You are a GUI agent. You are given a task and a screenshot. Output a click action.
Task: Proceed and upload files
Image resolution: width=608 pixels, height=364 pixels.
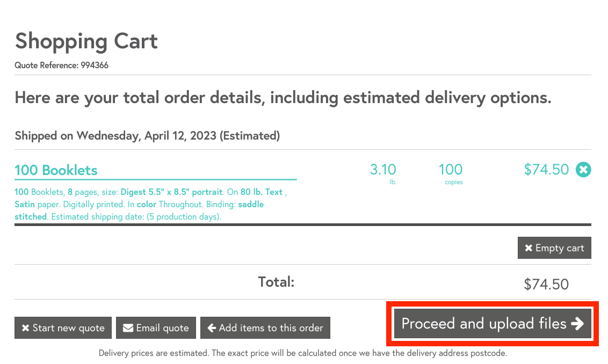coord(493,324)
